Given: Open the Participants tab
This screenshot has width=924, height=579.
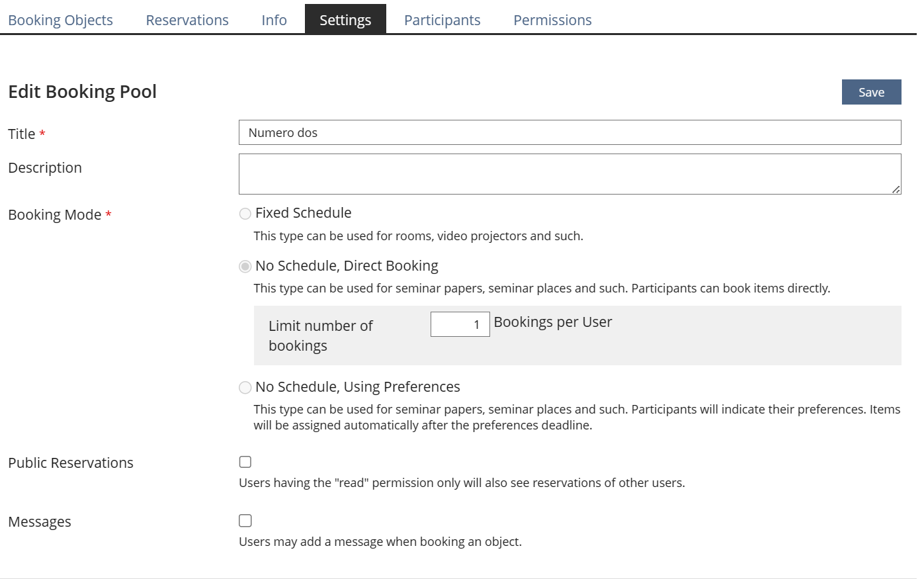Looking at the screenshot, I should 442,20.
